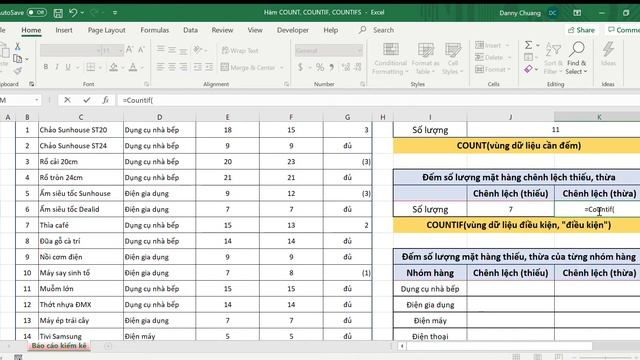This screenshot has width=640, height=360.
Task: Click the Align Left icon
Action: tap(160, 67)
